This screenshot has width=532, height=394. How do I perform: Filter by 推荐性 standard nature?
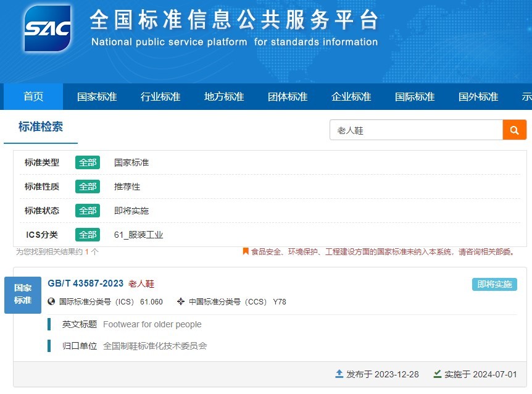tap(127, 187)
